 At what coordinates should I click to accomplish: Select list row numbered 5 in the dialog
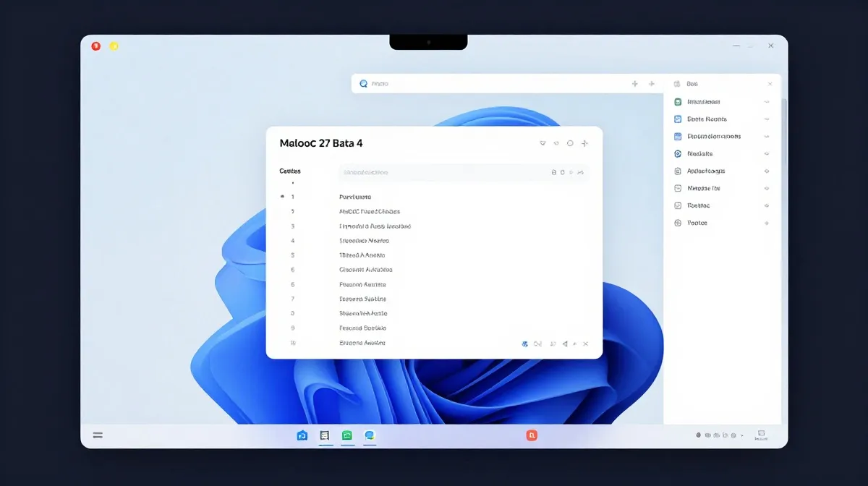[434, 255]
